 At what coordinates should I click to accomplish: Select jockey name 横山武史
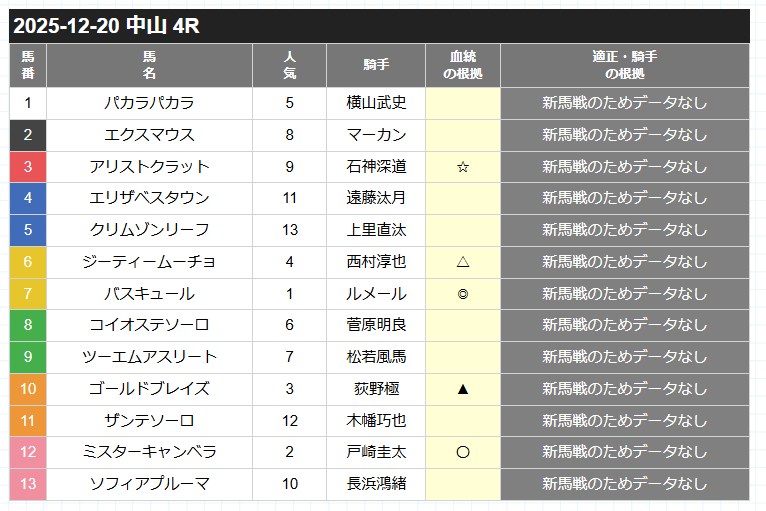pyautogui.click(x=376, y=103)
